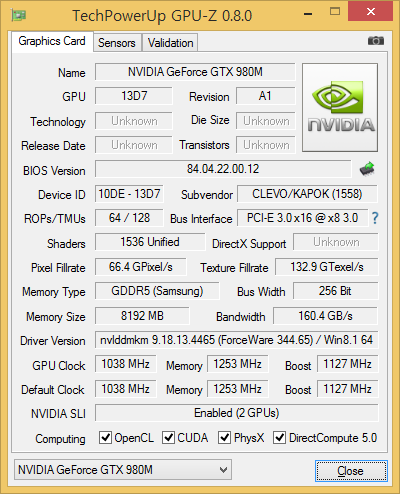Click the NVIDIA logo image
The height and width of the screenshot is (494, 400).
tap(340, 107)
